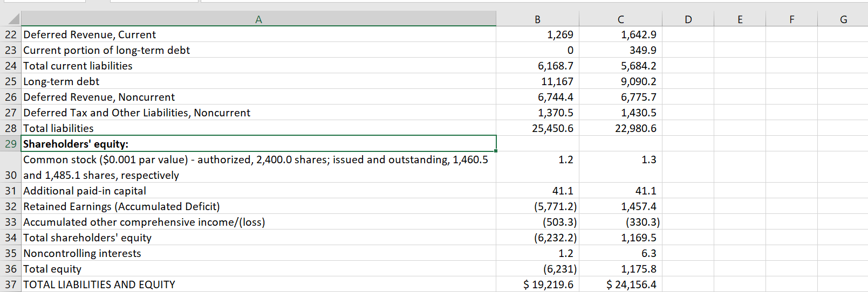Screen dimensions: 868x292
Task: Select column A header
Action: [258, 19]
